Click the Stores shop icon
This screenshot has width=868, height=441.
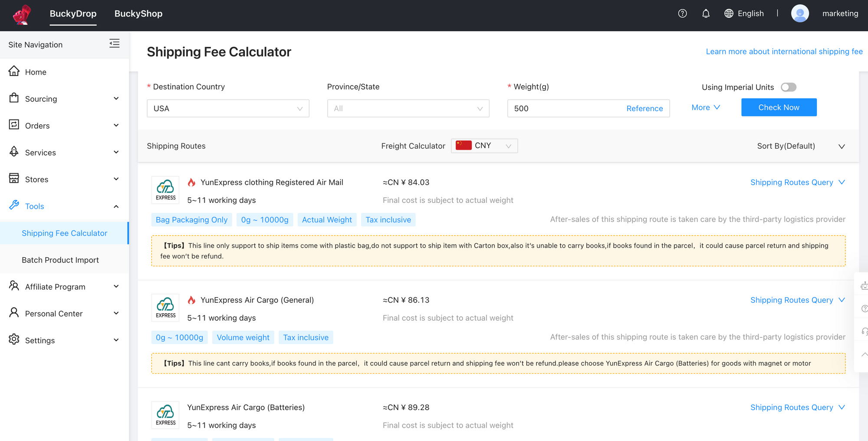[x=14, y=179]
